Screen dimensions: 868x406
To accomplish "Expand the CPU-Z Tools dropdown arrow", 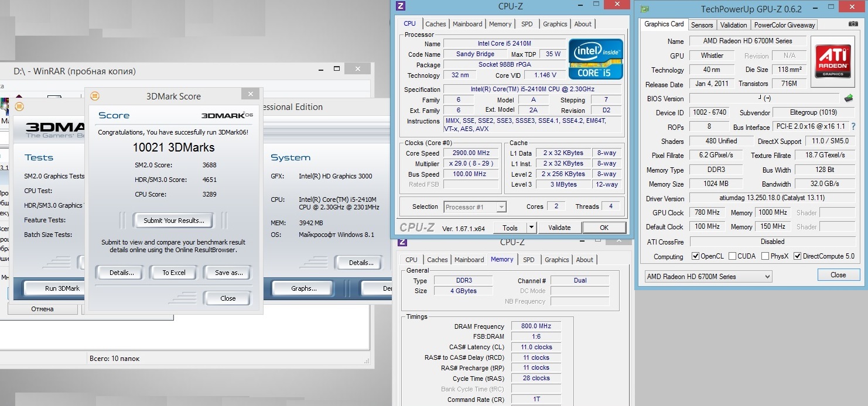I will pos(531,228).
